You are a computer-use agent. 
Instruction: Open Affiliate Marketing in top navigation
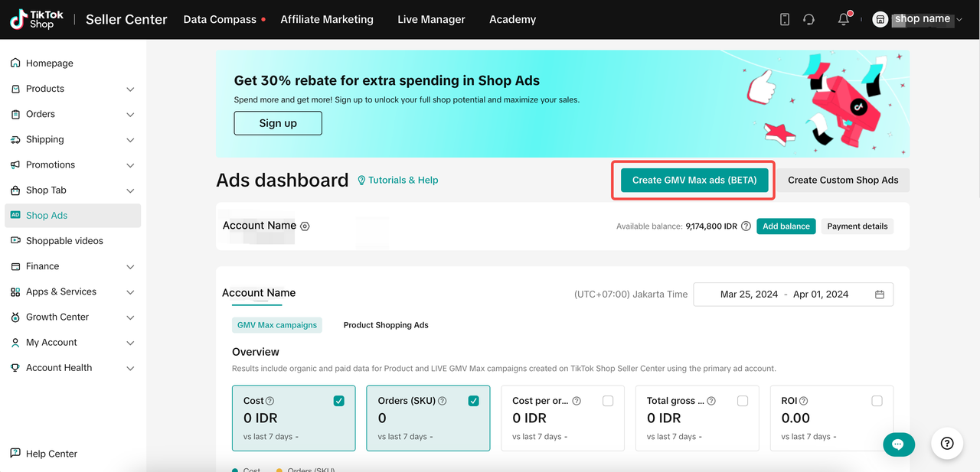point(327,19)
